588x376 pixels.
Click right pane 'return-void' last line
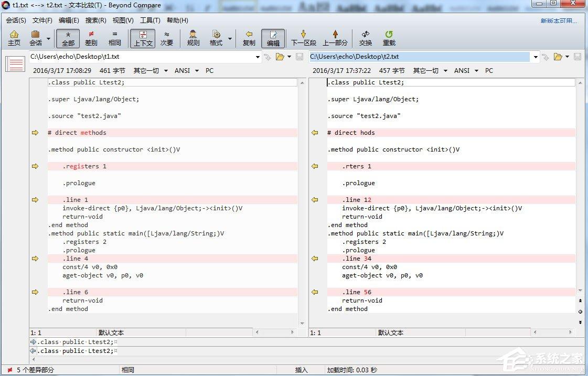362,300
